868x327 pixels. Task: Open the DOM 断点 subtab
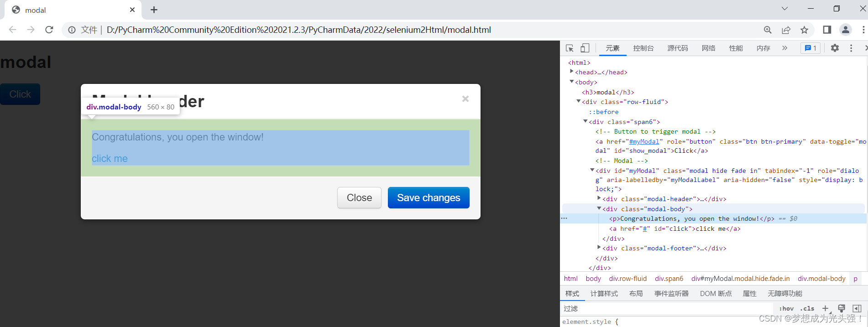[716, 293]
